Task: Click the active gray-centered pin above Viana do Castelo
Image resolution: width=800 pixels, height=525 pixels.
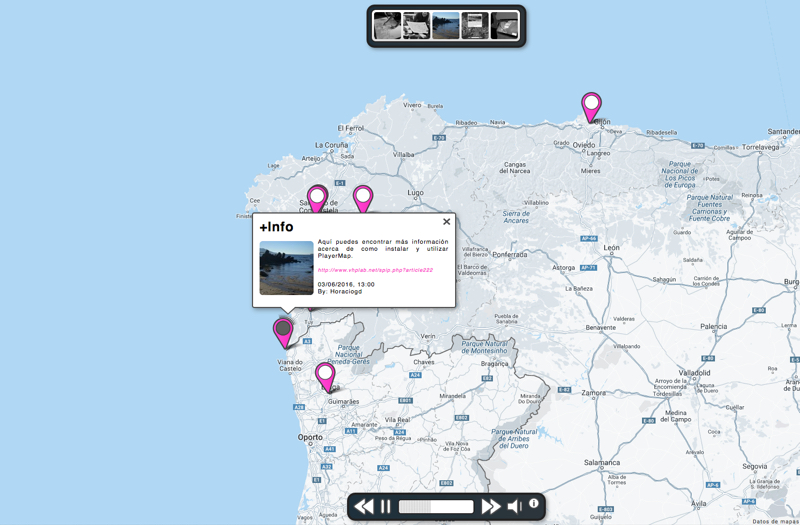Action: [283, 333]
